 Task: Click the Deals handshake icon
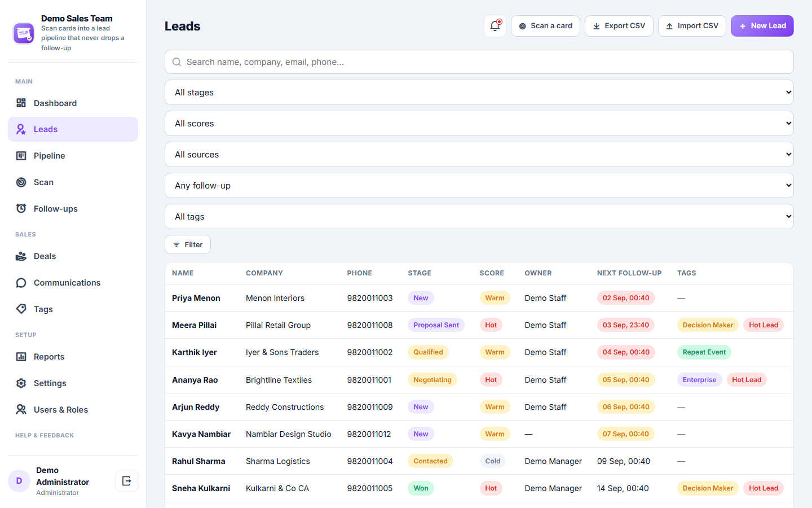tap(21, 256)
